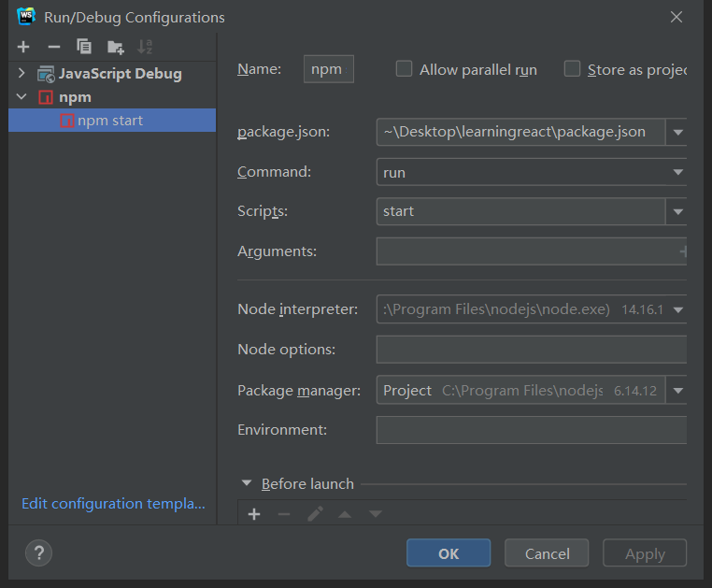
Task: Move Before launch task up
Action: (345, 514)
